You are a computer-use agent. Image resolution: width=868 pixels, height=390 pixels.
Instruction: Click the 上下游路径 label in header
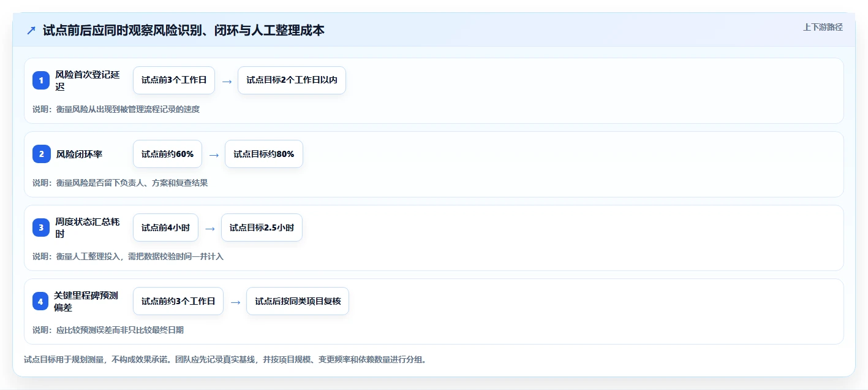click(823, 27)
